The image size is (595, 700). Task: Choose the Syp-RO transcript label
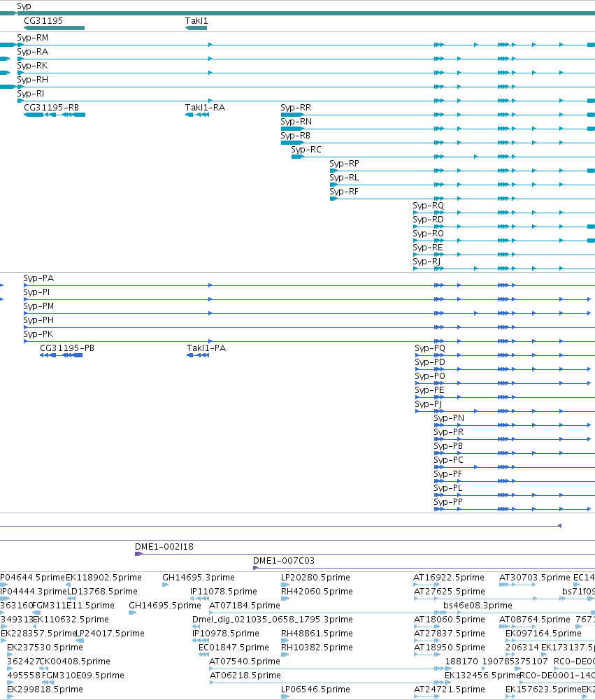click(428, 234)
